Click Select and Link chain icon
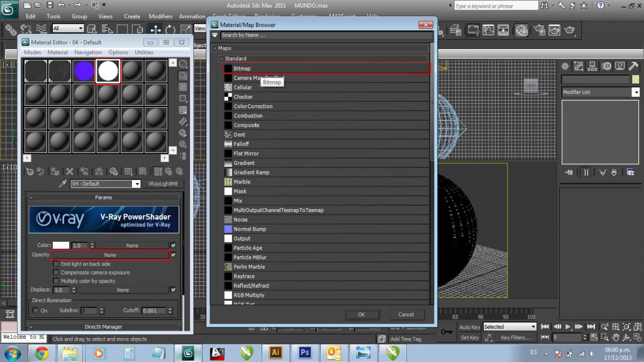The height and width of the screenshot is (362, 644). coord(11,30)
